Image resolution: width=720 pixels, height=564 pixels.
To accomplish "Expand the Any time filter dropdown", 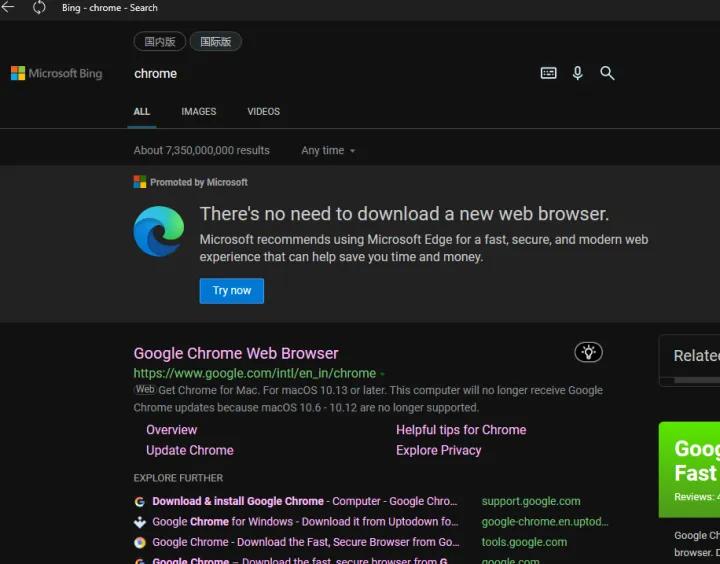I will (x=328, y=151).
